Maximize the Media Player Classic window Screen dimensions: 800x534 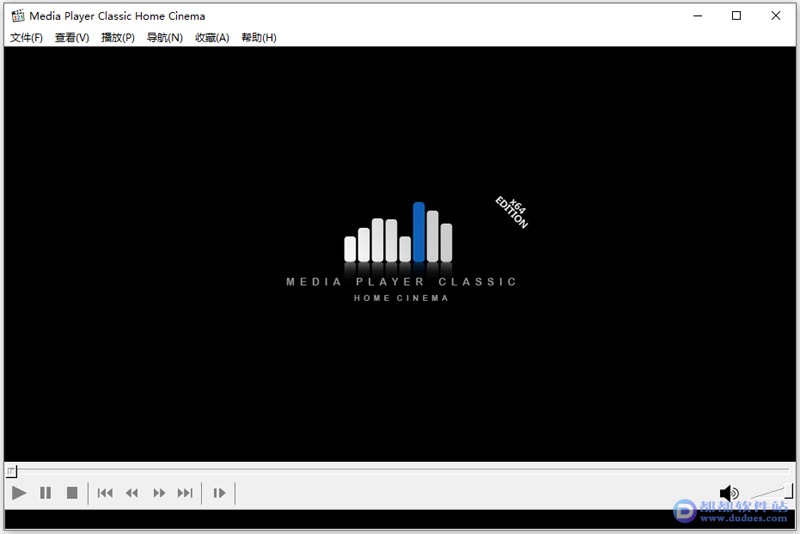[x=736, y=16]
